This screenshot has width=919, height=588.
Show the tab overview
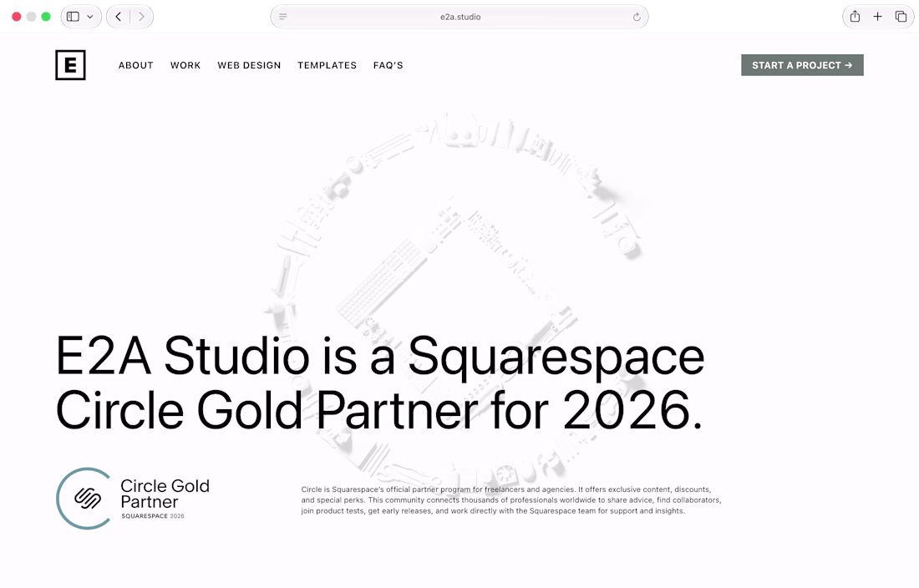pos(901,17)
